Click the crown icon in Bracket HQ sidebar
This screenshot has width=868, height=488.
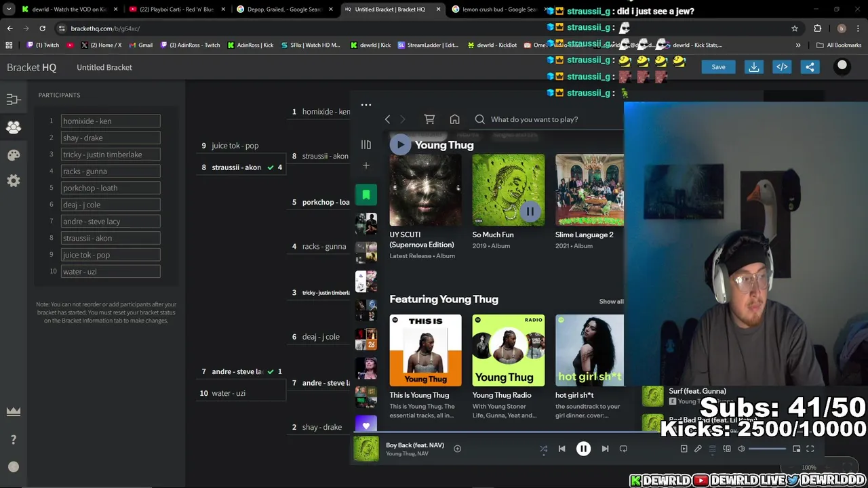coord(14,411)
